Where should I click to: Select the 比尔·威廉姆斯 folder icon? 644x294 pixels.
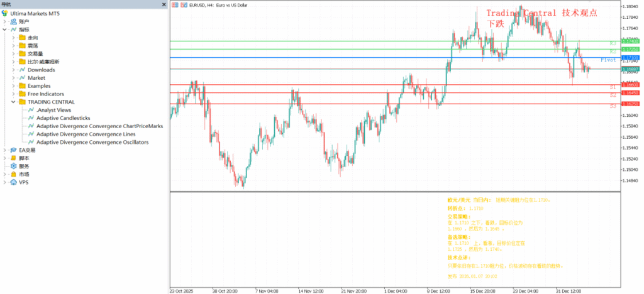pyautogui.click(x=22, y=62)
